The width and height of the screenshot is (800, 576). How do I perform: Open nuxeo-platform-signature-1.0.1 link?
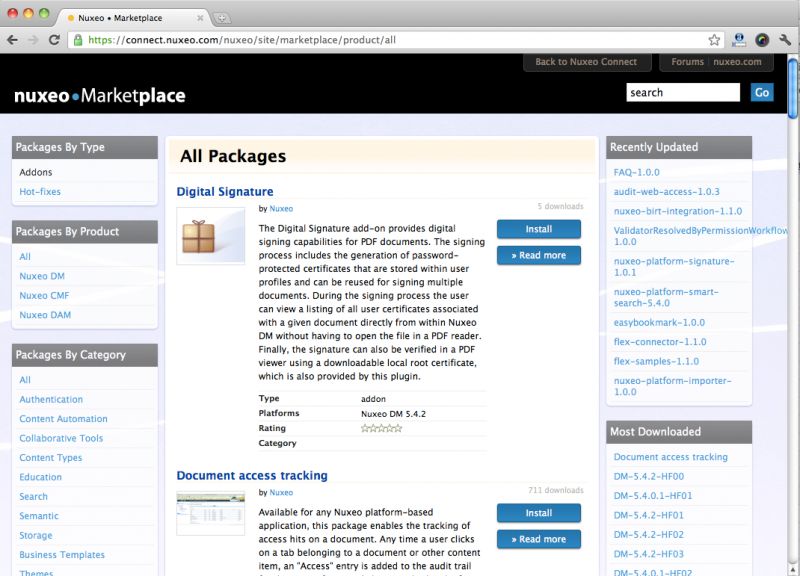[674, 266]
